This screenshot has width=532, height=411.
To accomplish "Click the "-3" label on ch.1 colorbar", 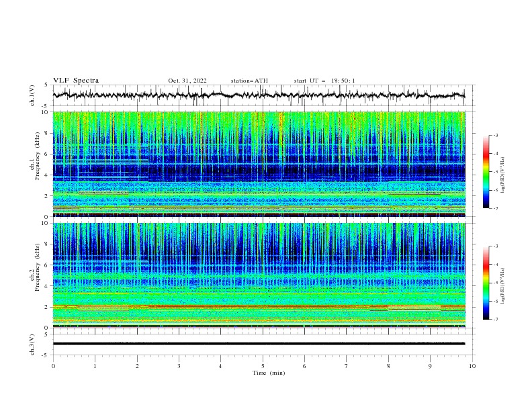I will coord(496,135).
